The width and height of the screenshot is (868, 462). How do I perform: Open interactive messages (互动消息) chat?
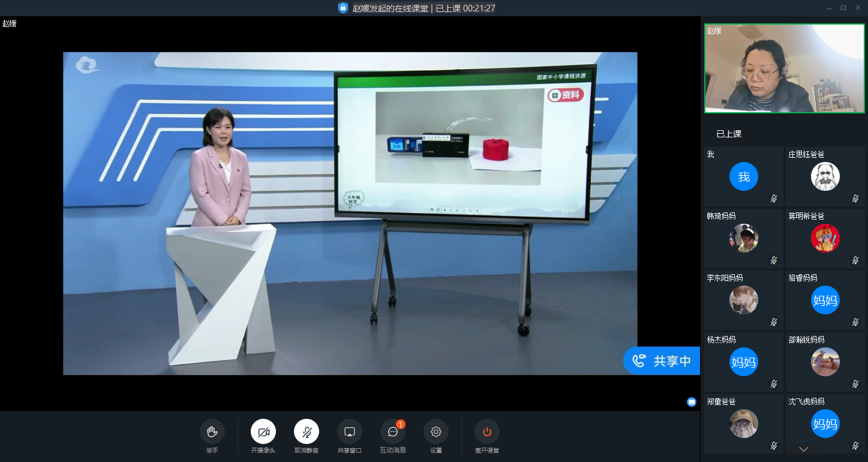[392, 431]
